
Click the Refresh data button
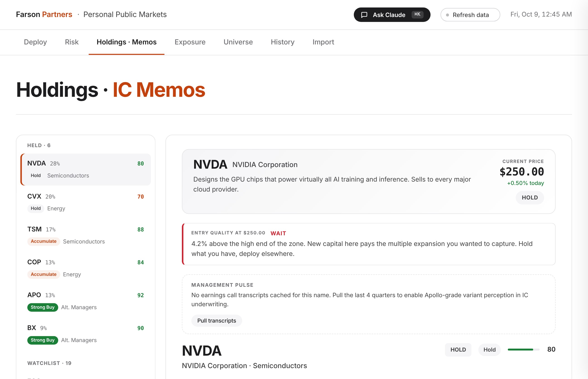tap(470, 15)
